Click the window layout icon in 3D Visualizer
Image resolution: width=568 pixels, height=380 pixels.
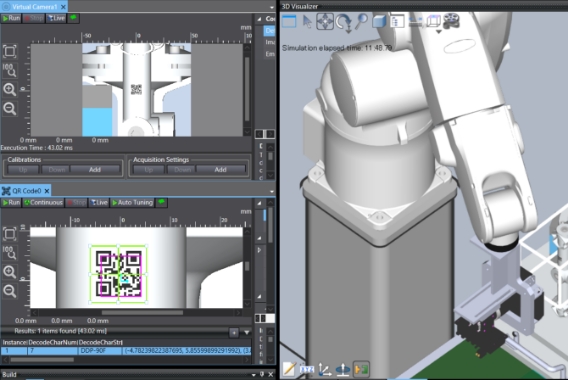pos(289,21)
